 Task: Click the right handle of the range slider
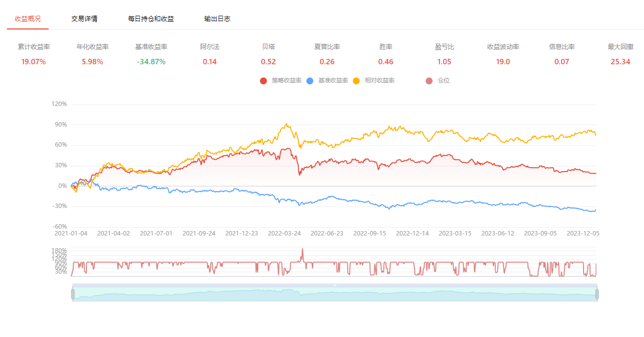[x=597, y=294]
